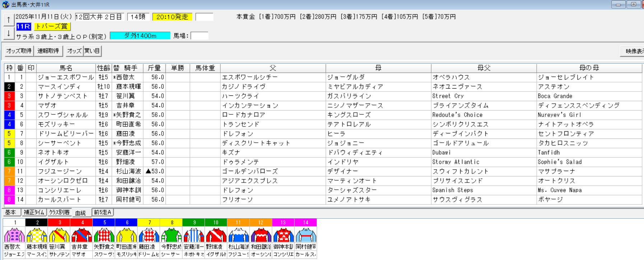The height and width of the screenshot is (260, 644).
Task: Go to next race with down arrow
Action: [9, 33]
